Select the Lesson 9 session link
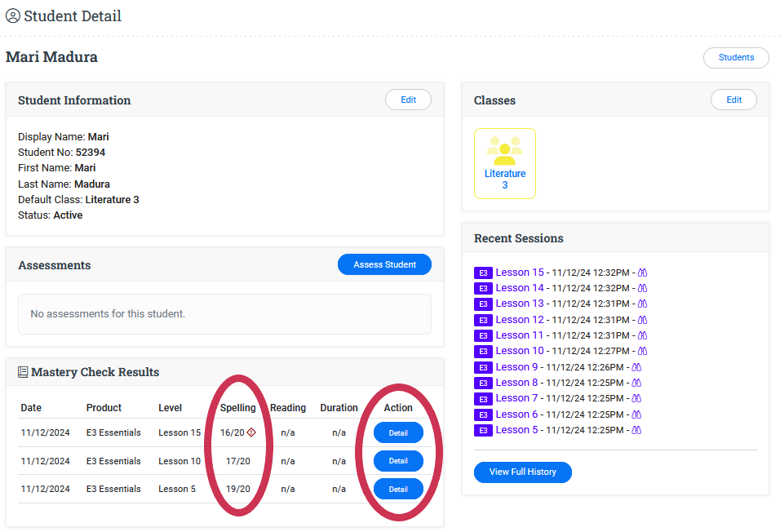The height and width of the screenshot is (532, 780). pos(516,367)
